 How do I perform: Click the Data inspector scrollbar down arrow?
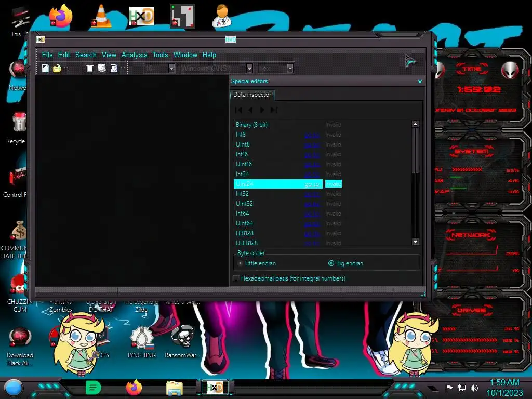[x=415, y=241]
